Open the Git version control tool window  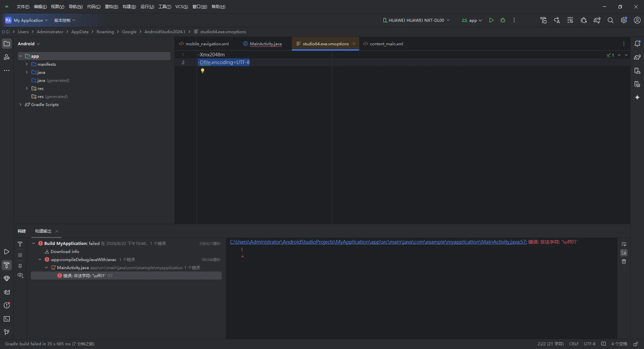tap(6, 332)
